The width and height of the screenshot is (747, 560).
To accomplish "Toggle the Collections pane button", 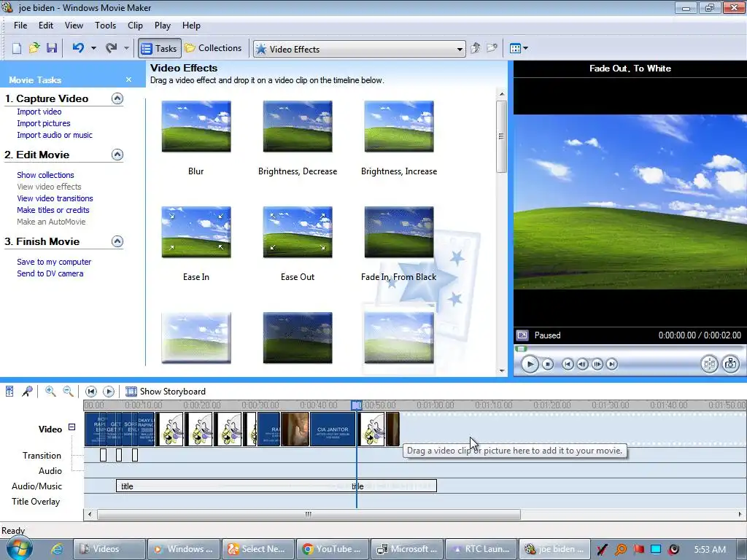I will click(x=214, y=48).
